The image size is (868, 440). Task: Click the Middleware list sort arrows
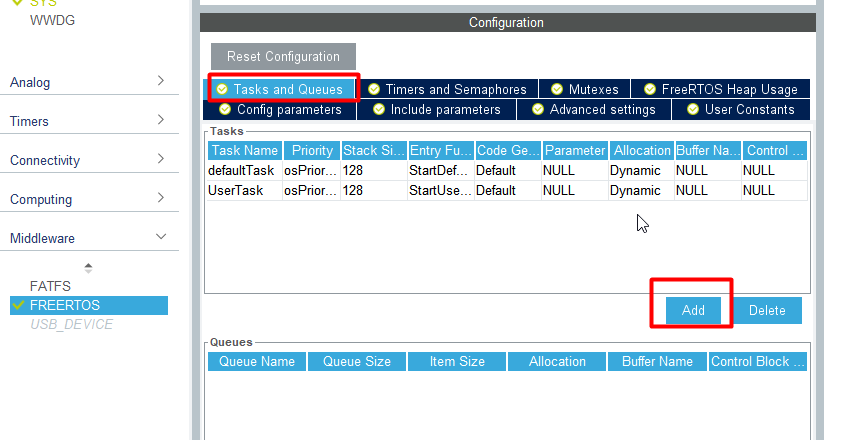point(88,268)
